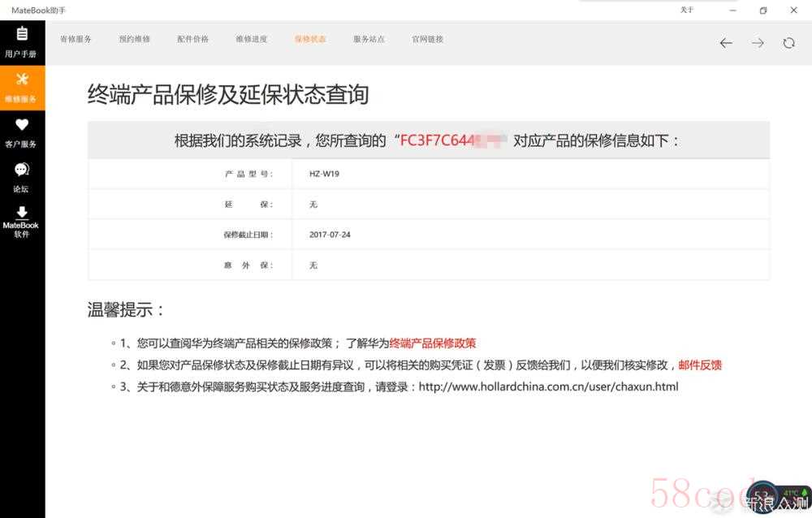Select the 维修进度 tab

tap(251, 39)
